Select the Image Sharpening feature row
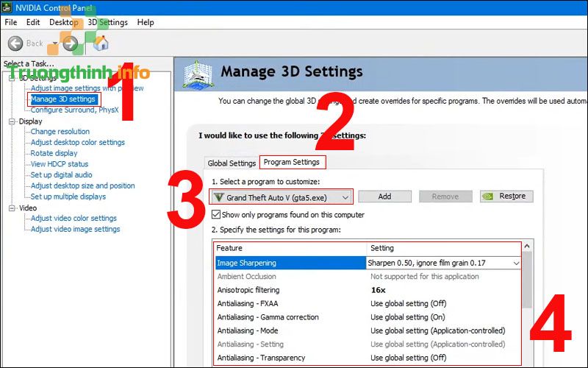The width and height of the screenshot is (588, 368). 290,263
